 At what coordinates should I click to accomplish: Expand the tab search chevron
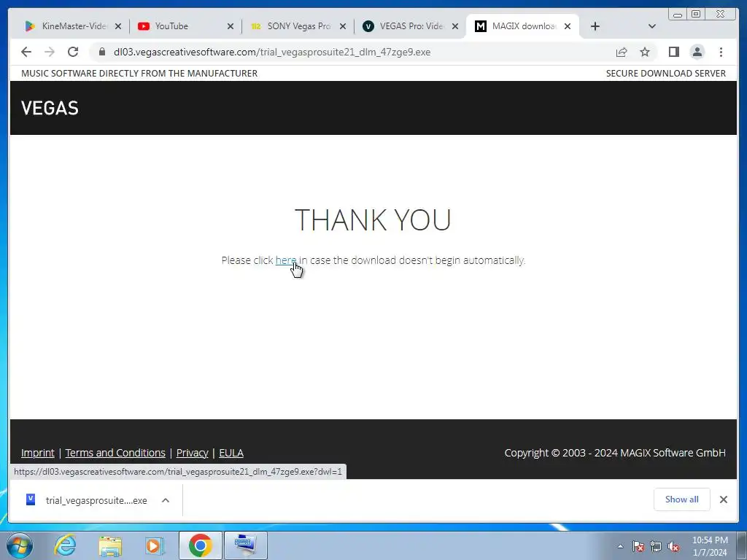tap(651, 26)
